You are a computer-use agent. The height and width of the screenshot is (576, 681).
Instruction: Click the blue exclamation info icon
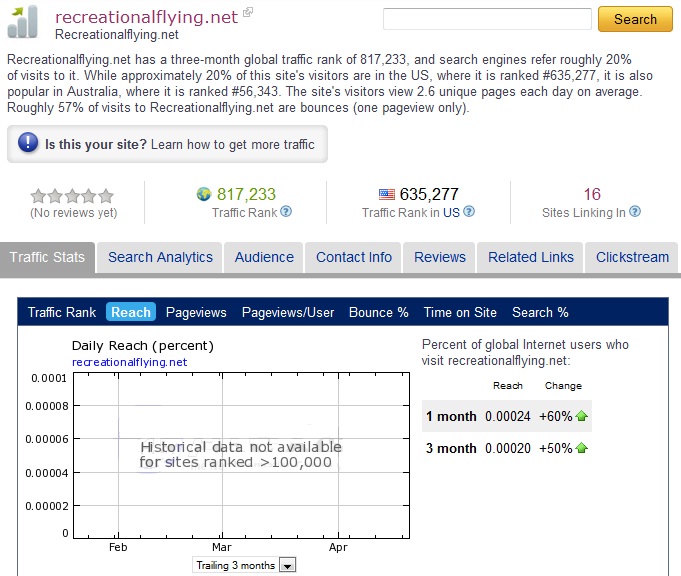[x=28, y=142]
